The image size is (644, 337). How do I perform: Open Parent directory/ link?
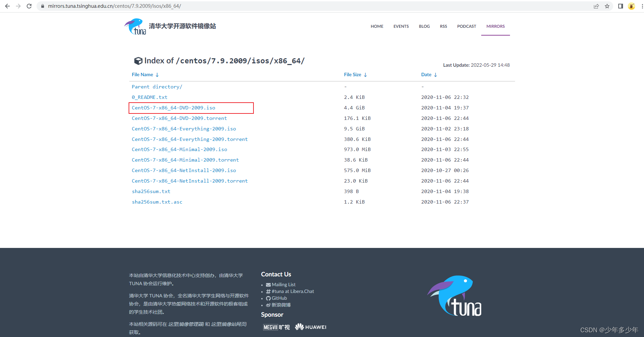pos(157,87)
